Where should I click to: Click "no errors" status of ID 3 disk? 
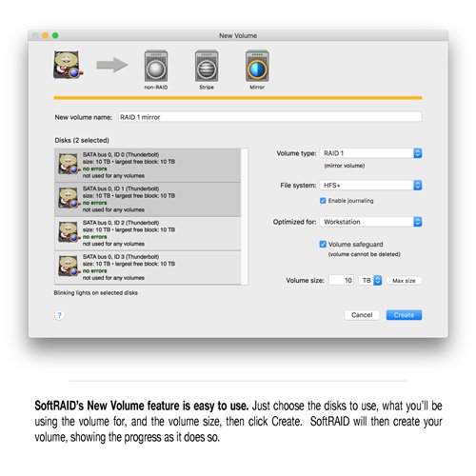tap(94, 270)
